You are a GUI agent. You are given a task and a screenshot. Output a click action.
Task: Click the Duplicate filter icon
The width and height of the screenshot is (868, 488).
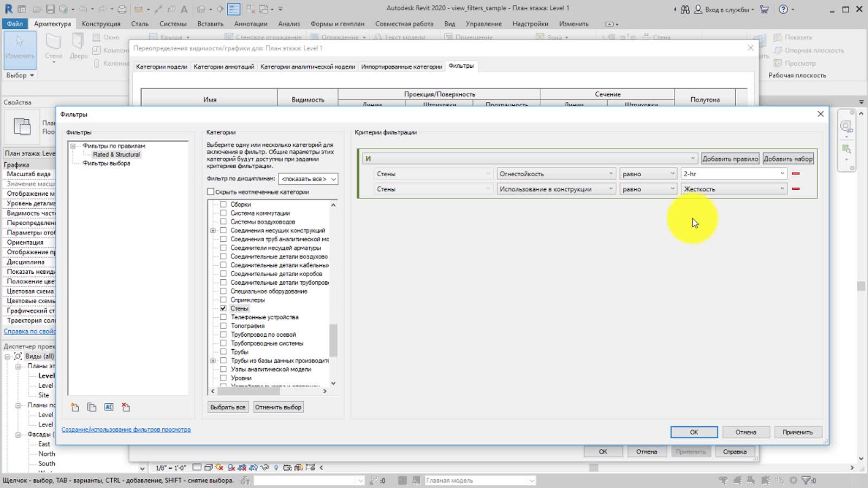pyautogui.click(x=92, y=407)
